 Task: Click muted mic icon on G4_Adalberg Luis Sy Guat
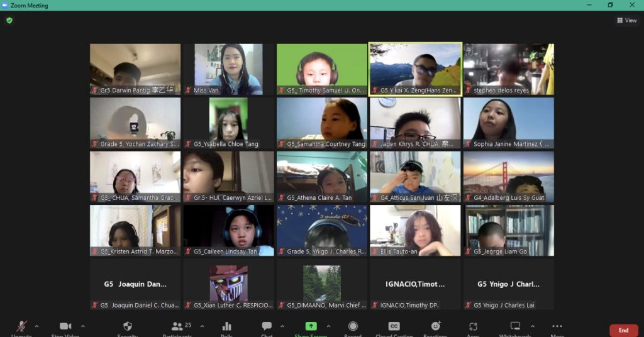pos(468,198)
